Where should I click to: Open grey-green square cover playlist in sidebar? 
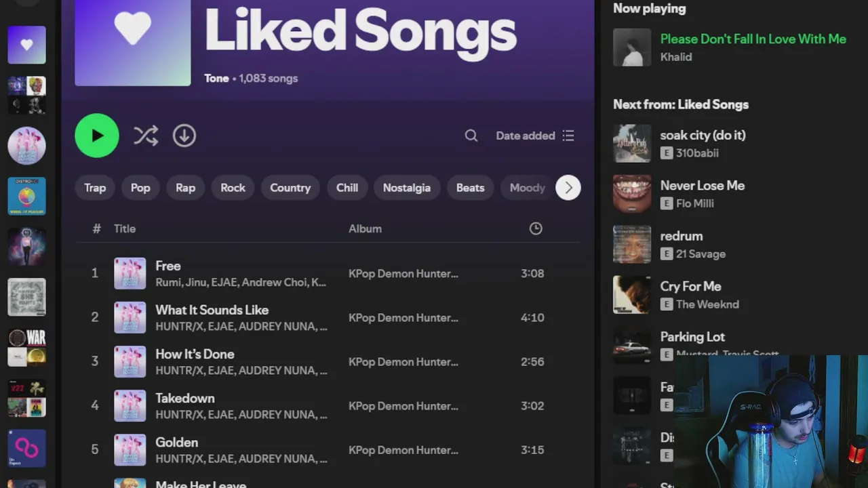click(26, 297)
